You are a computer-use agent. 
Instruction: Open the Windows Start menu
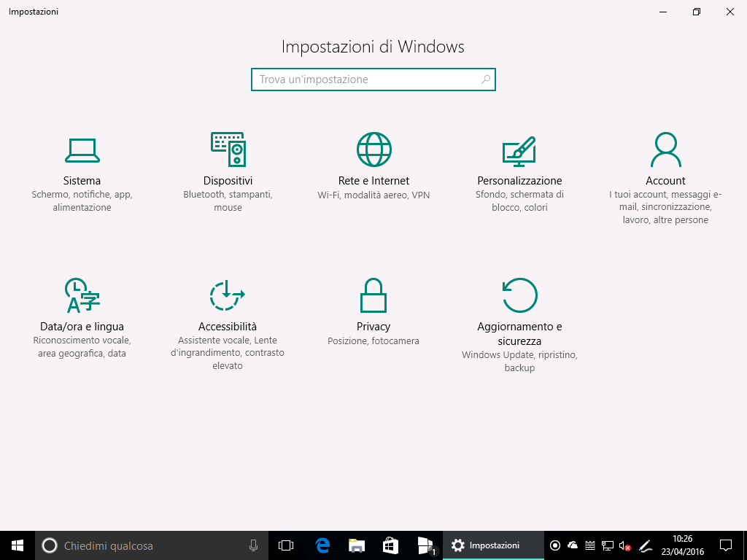coord(18,545)
